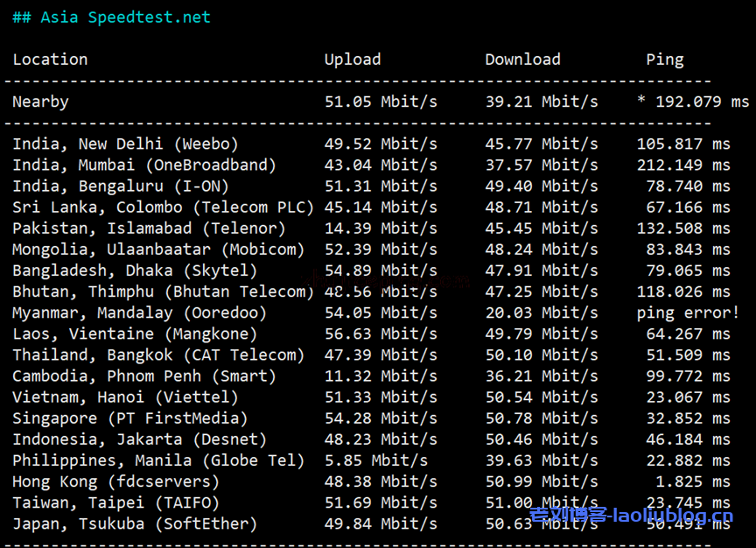Click the Download column header

[522, 60]
